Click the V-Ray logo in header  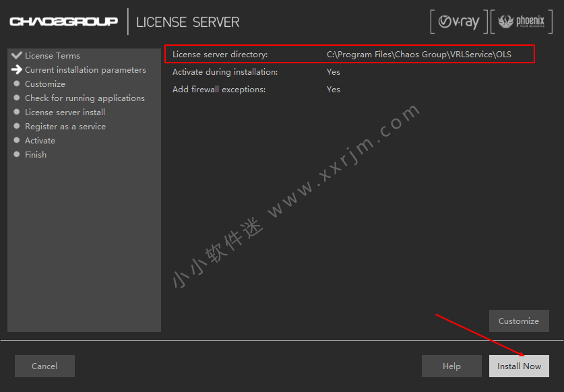[x=459, y=22]
